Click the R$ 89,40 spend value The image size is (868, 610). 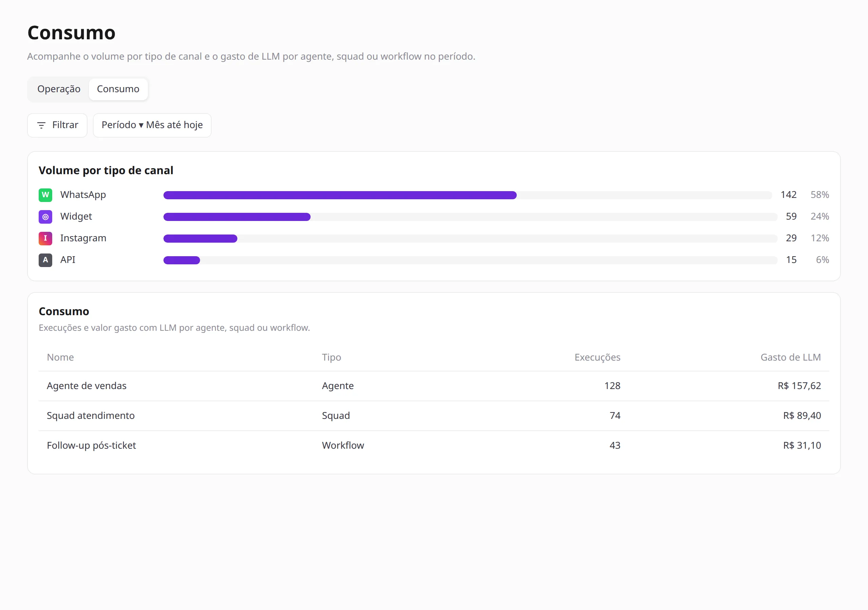(802, 415)
